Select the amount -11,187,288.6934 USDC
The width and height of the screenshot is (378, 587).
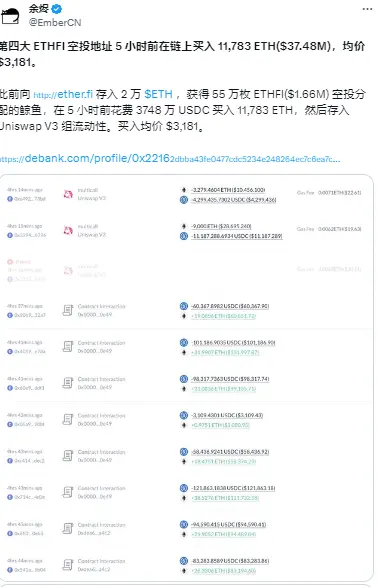coord(237,236)
